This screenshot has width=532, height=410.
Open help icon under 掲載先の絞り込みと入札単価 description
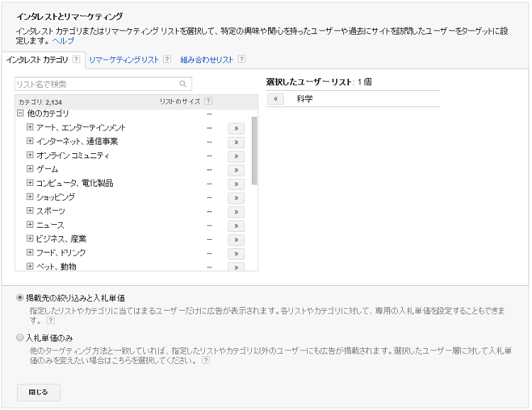[x=50, y=320]
